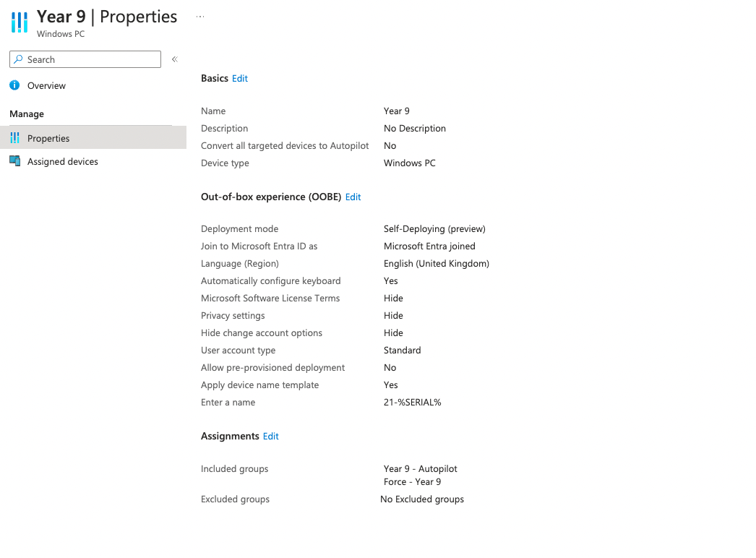The height and width of the screenshot is (558, 756).
Task: Select the Windows PC device icon beside Assigned devices
Action: 15,160
